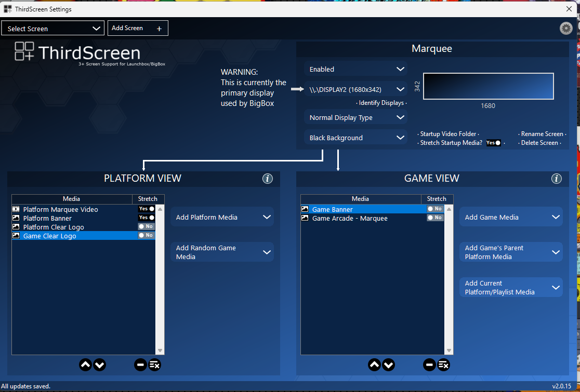
Task: Open the Enabled status dropdown
Action: pyautogui.click(x=356, y=69)
